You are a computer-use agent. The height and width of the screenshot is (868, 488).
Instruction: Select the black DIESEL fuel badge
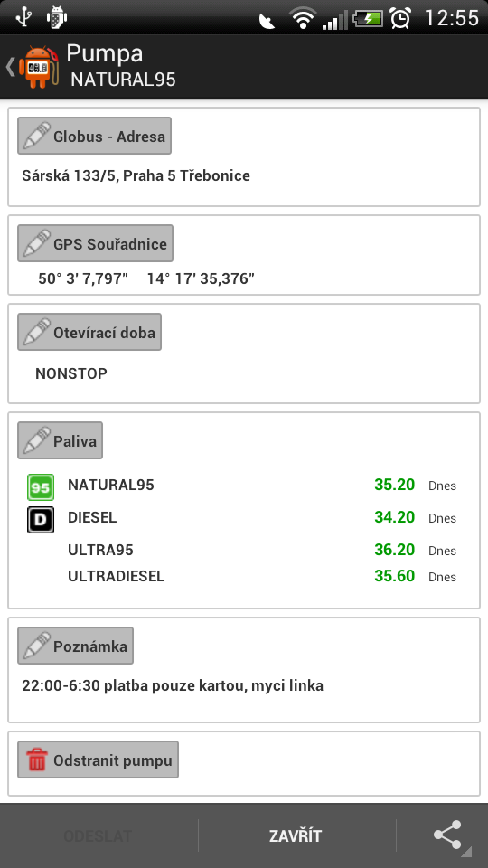[x=41, y=520]
